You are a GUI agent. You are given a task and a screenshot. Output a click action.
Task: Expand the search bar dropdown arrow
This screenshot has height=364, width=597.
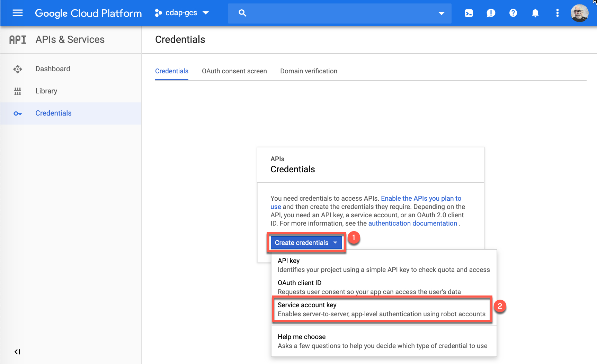(441, 13)
